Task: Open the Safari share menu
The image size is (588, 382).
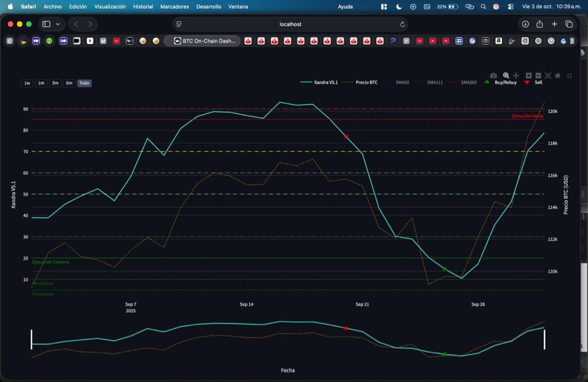Action: click(540, 24)
